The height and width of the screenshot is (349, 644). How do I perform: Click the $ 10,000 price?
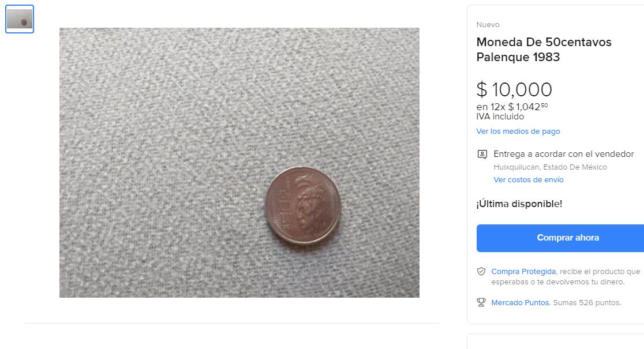[514, 90]
